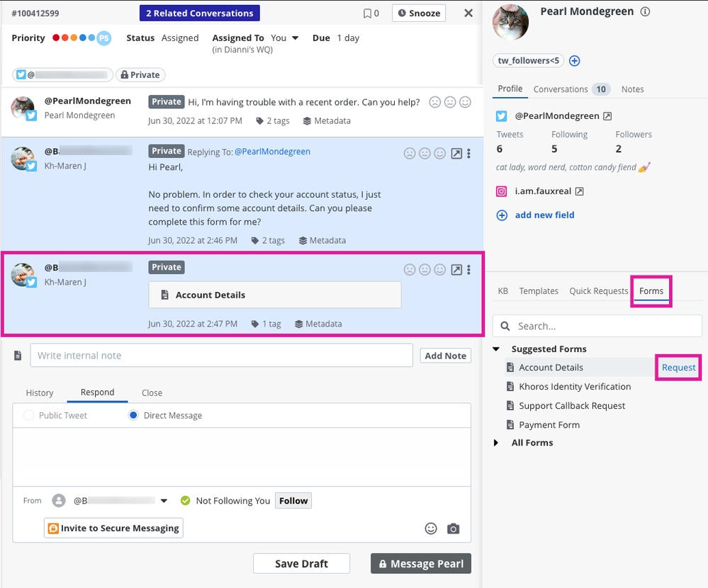Viewport: 708px width, 588px height.
Task: Click 1 tag on the 2:47 PM message
Action: coord(266,324)
